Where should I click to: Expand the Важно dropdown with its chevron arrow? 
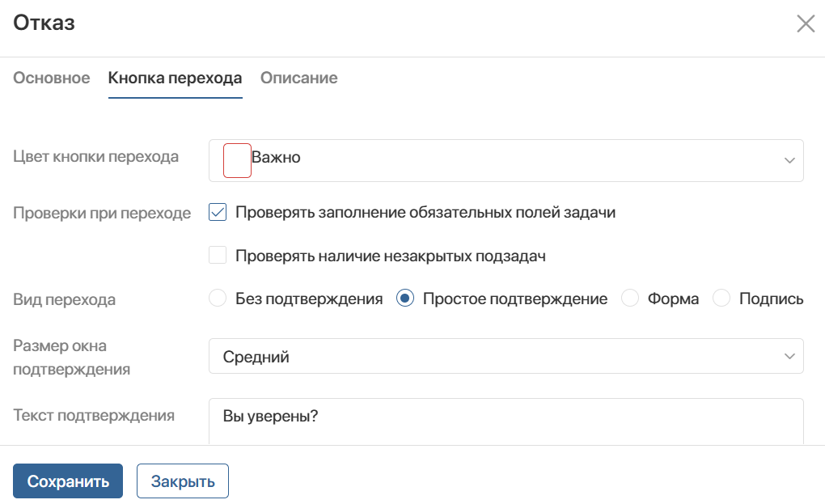[789, 160]
